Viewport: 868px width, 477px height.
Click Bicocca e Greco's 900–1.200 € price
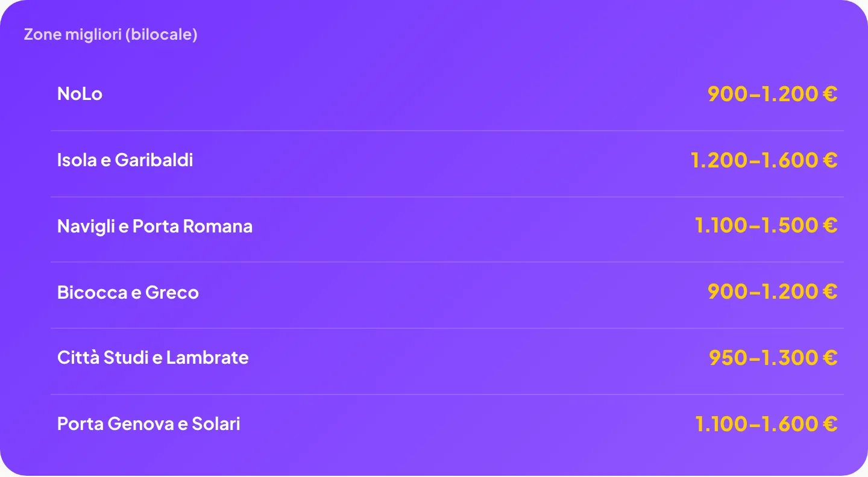(x=773, y=291)
